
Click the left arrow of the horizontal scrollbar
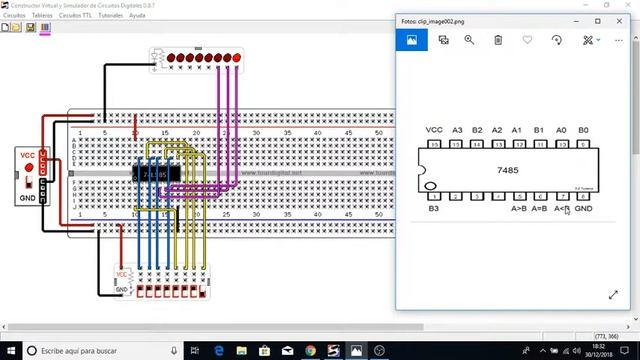[x=4, y=327]
